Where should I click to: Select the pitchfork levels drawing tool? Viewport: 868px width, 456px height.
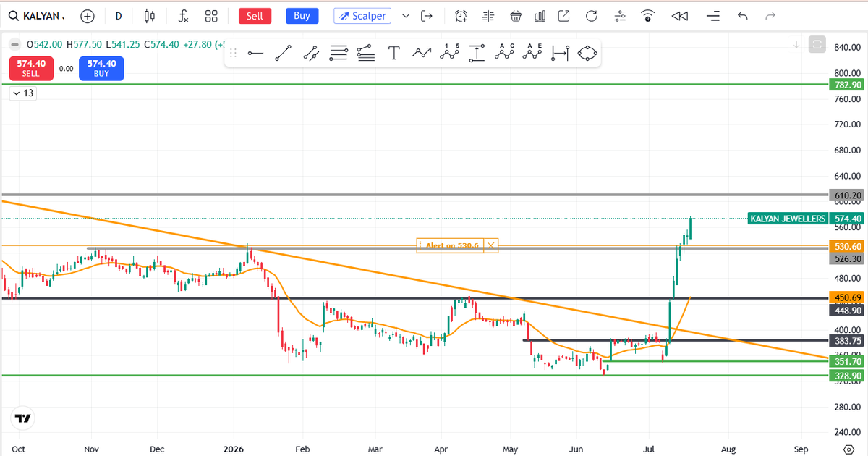tap(366, 53)
